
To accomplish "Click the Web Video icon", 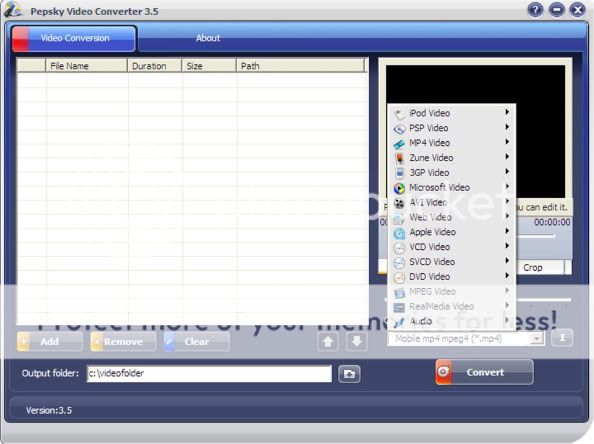I will pyautogui.click(x=399, y=218).
